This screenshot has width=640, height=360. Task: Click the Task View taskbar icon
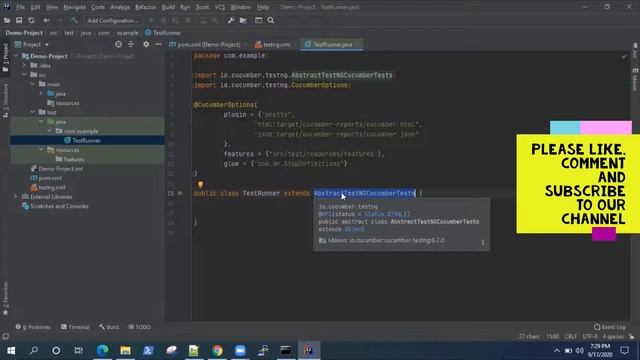tap(78, 350)
